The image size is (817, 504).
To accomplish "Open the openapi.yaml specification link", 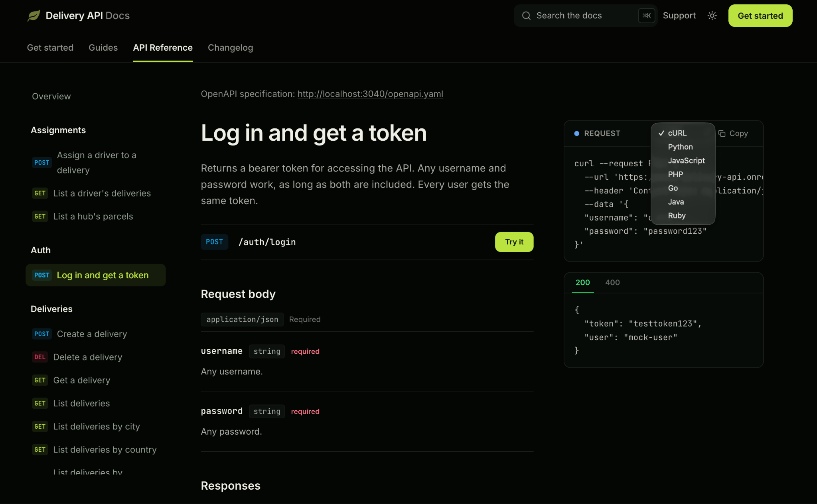I will coord(370,94).
